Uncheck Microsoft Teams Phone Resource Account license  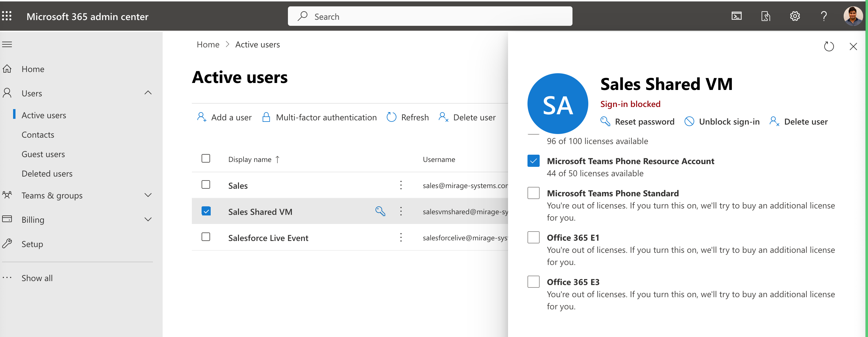[x=533, y=161]
